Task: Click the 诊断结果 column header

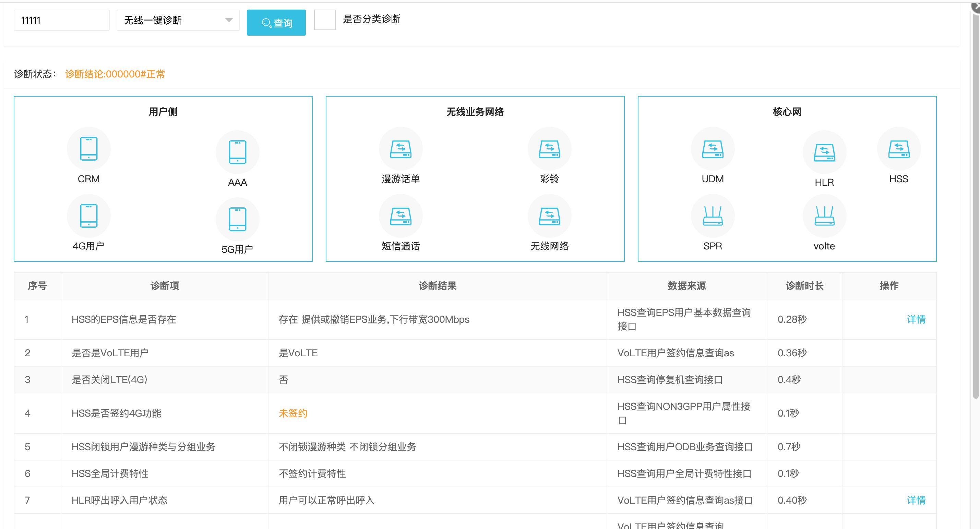Action: 437,286
